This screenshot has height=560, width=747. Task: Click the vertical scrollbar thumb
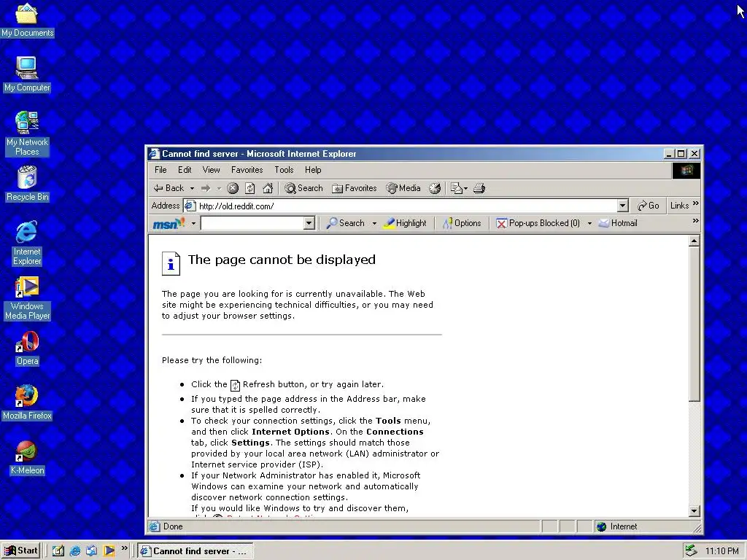pyautogui.click(x=694, y=324)
